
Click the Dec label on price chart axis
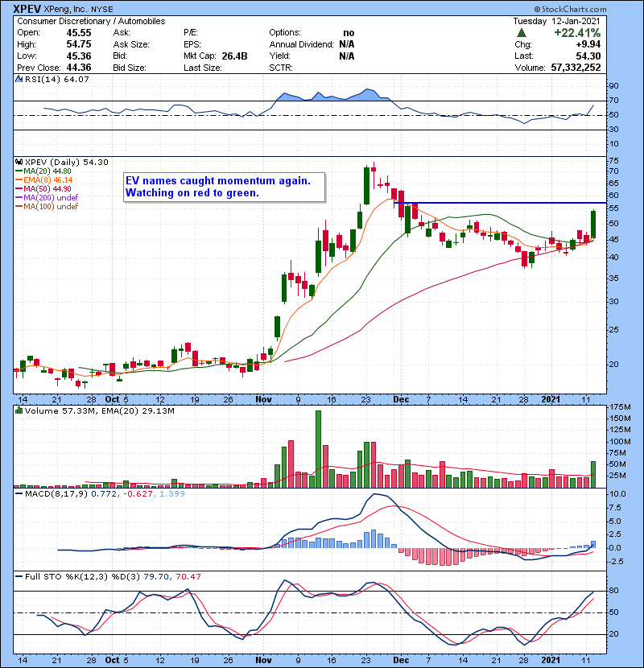401,400
